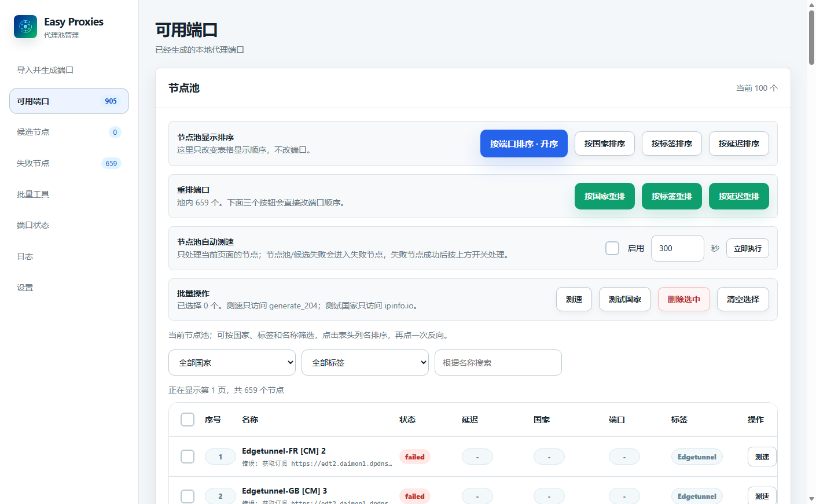This screenshot has height=504, width=816.
Task: Click the 659 badge on 失败节点
Action: 111,163
